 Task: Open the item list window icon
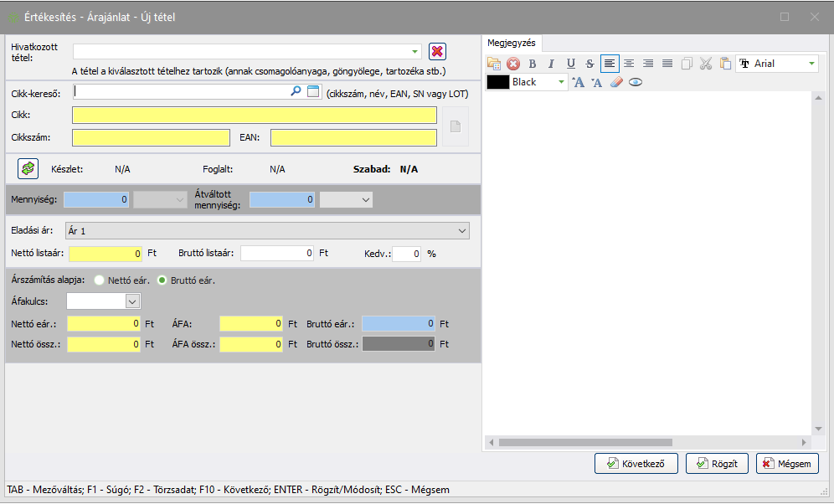[x=313, y=91]
